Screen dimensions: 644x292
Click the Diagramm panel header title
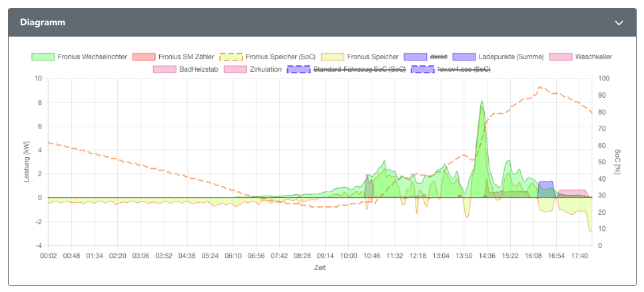click(x=43, y=23)
